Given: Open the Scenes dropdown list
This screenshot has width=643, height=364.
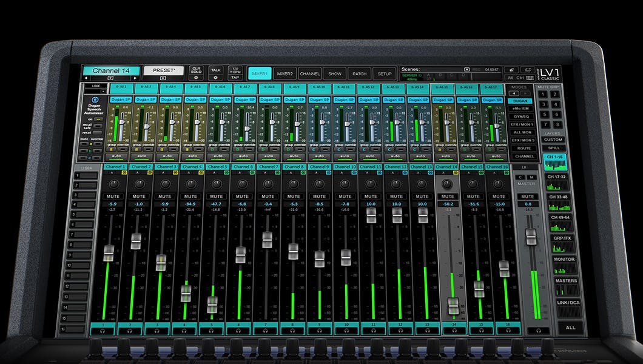Looking at the screenshot, I should pos(466,70).
